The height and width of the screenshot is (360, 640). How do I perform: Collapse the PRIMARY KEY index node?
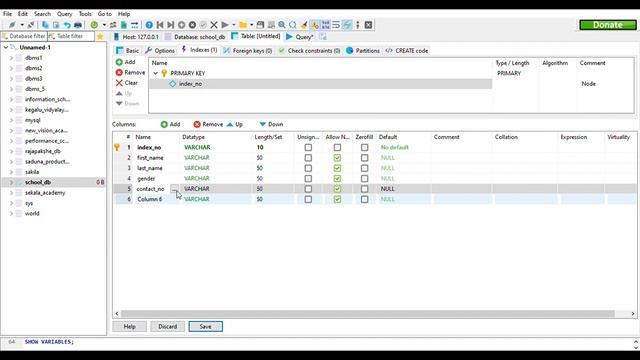pos(156,73)
